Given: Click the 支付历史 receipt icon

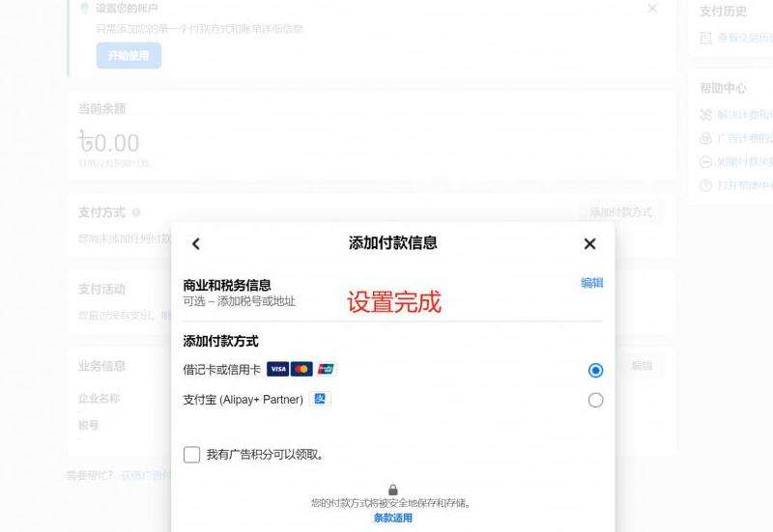Looking at the screenshot, I should click(706, 38).
